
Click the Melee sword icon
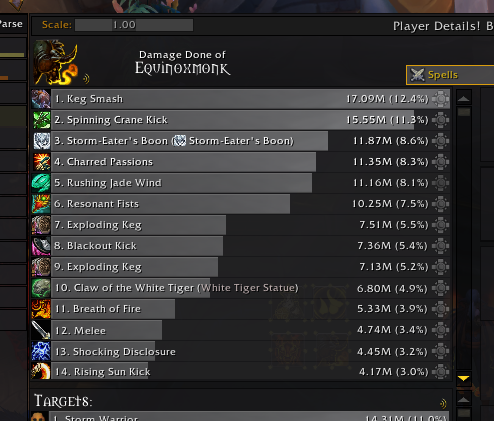click(41, 330)
